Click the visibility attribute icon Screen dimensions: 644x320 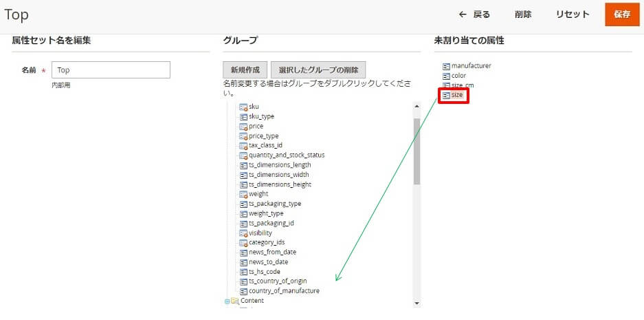(243, 233)
